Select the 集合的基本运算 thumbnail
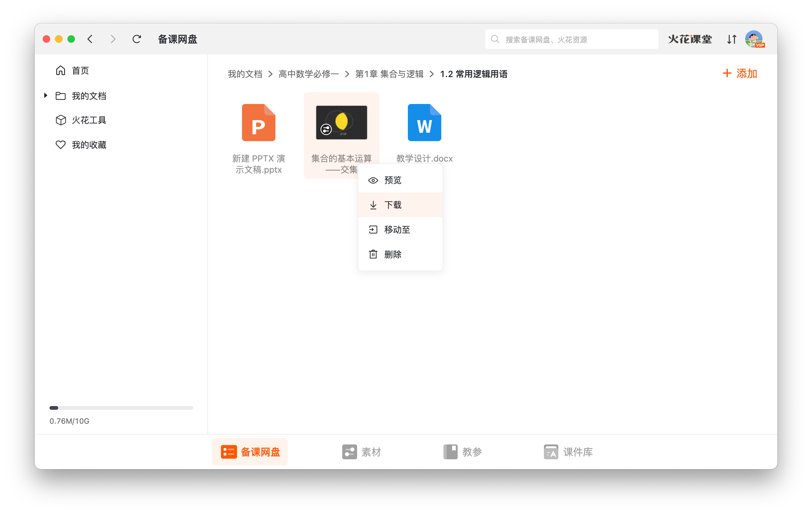 click(342, 123)
